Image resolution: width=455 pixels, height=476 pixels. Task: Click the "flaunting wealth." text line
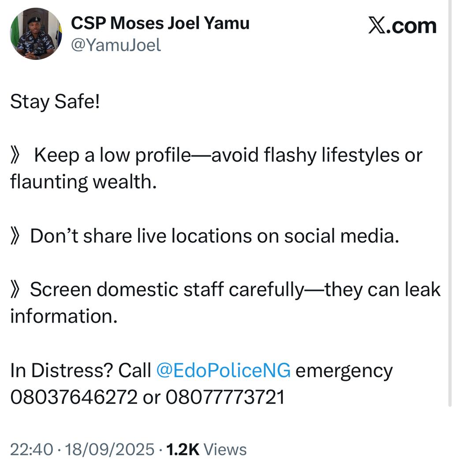(x=84, y=182)
